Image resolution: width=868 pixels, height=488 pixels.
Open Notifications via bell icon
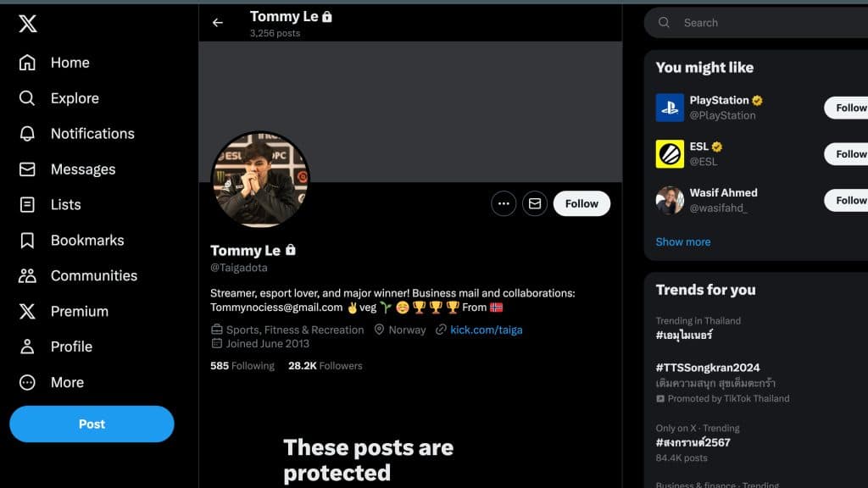[27, 133]
